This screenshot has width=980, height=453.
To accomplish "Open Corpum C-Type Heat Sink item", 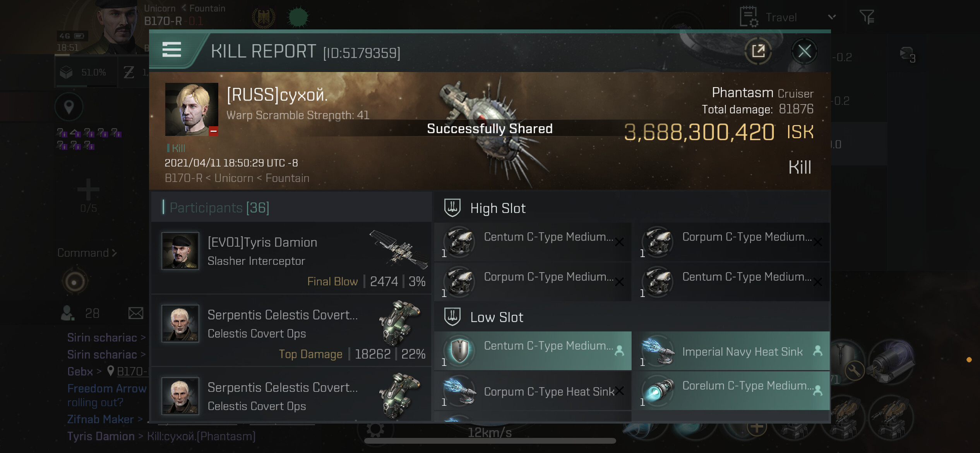I will [x=533, y=391].
